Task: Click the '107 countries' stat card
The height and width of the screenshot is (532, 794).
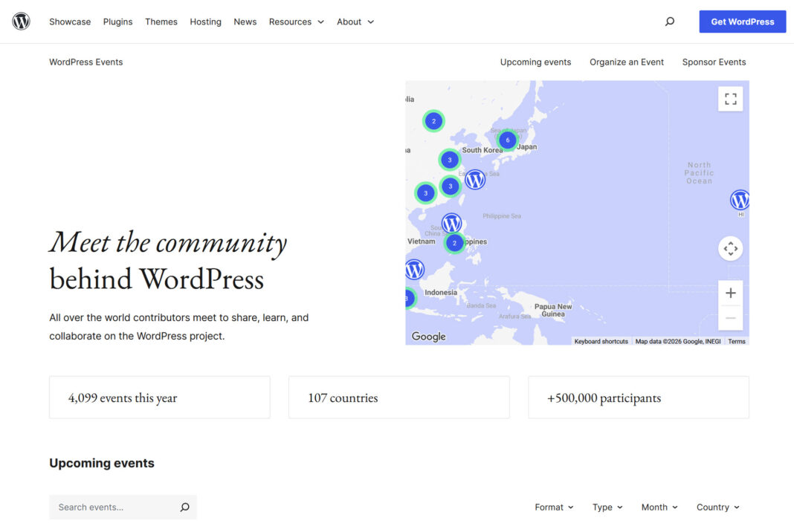Action: pos(399,398)
